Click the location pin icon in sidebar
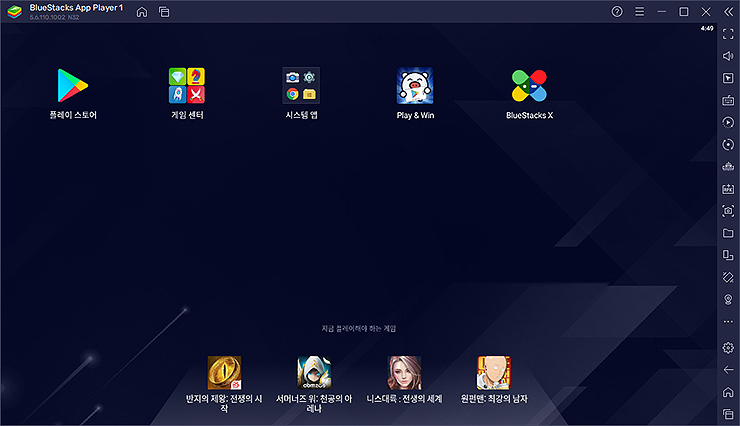 coord(728,300)
